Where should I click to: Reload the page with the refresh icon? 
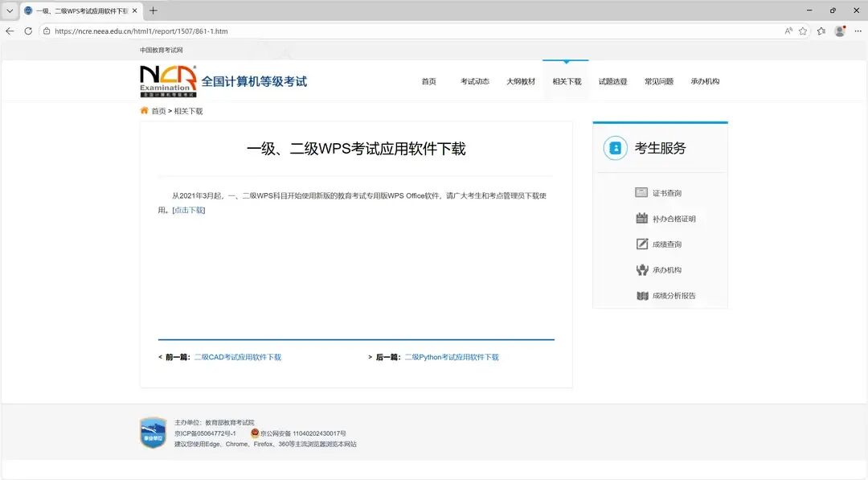click(28, 31)
